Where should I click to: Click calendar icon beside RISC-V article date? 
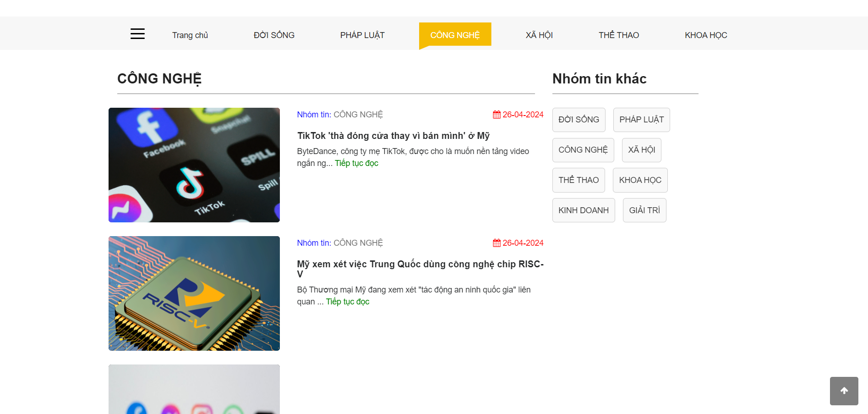tap(497, 243)
